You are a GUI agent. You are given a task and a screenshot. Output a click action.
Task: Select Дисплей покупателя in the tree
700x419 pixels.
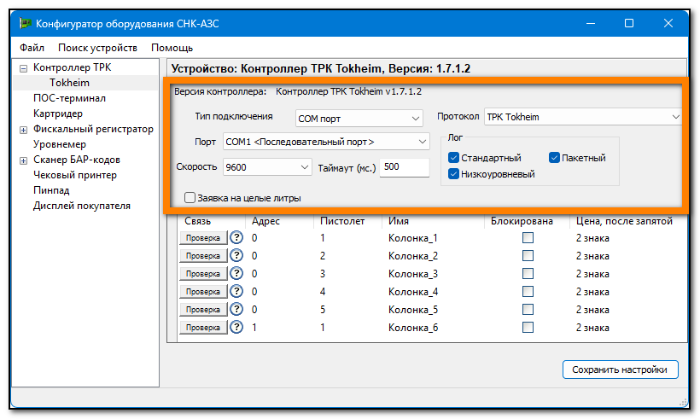tap(82, 205)
